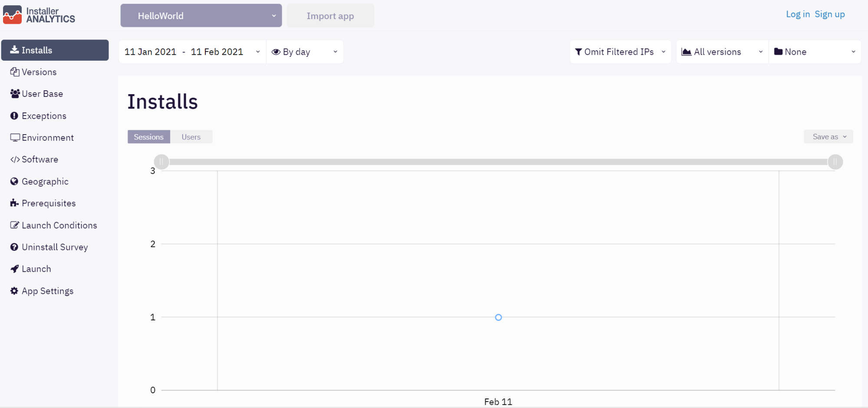Click the Uninstall Survey question icon
The width and height of the screenshot is (868, 408).
click(x=14, y=247)
